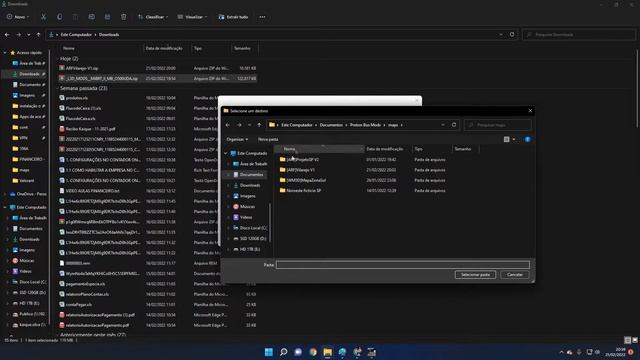Click the Cut scissors icon in Explorer toolbar
The width and height of the screenshot is (640, 360).
43,17
